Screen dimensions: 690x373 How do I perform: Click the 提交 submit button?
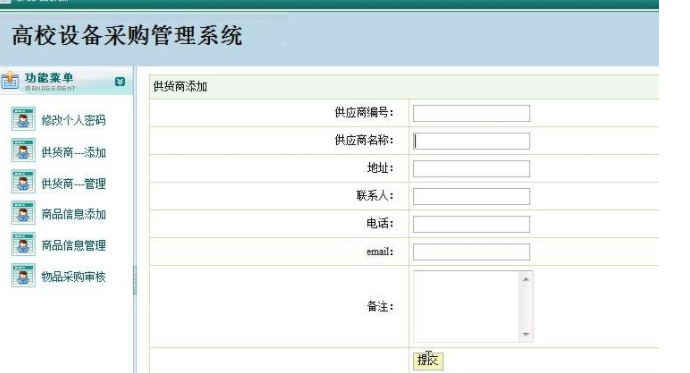[428, 360]
